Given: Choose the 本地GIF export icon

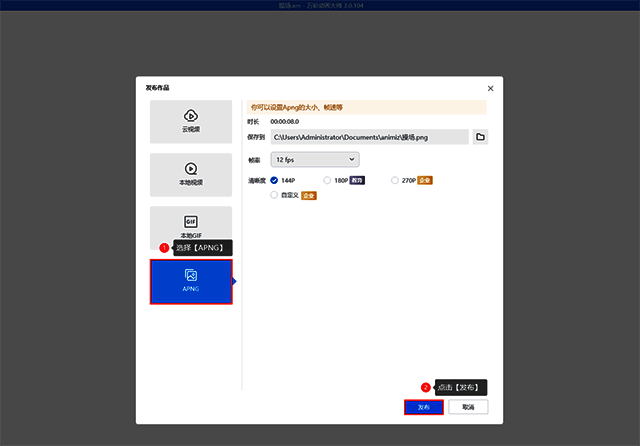Looking at the screenshot, I should 190,221.
